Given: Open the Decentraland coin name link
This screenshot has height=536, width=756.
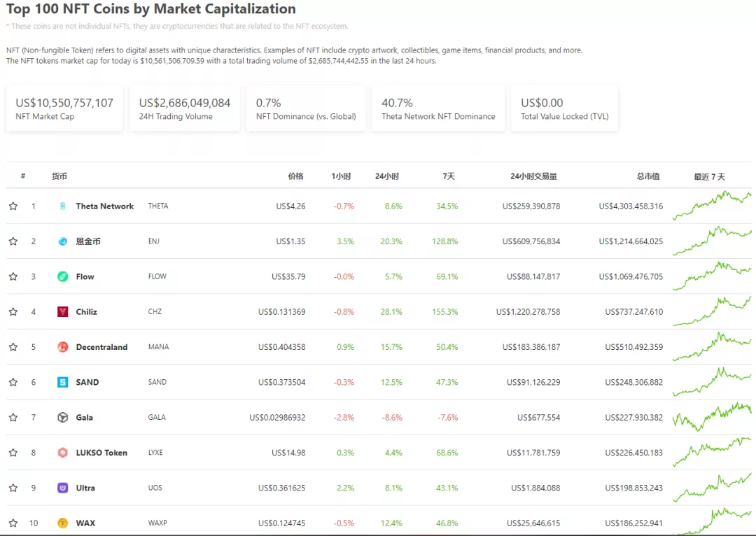Looking at the screenshot, I should point(101,347).
